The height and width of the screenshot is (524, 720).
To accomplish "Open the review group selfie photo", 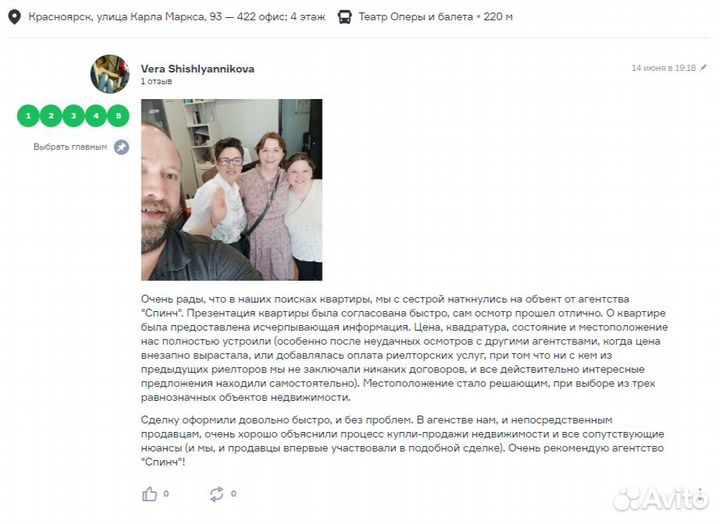I will 231,190.
